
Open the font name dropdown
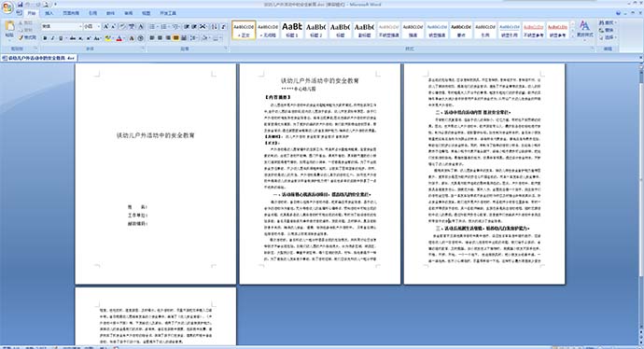click(80, 27)
